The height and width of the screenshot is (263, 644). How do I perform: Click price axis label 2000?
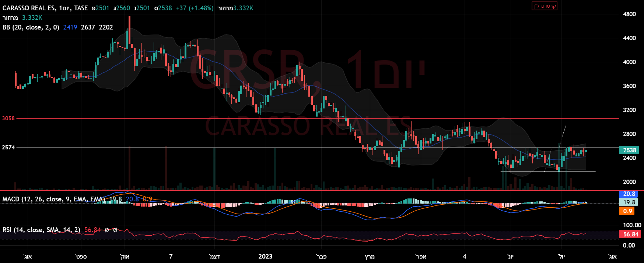tap(629, 182)
